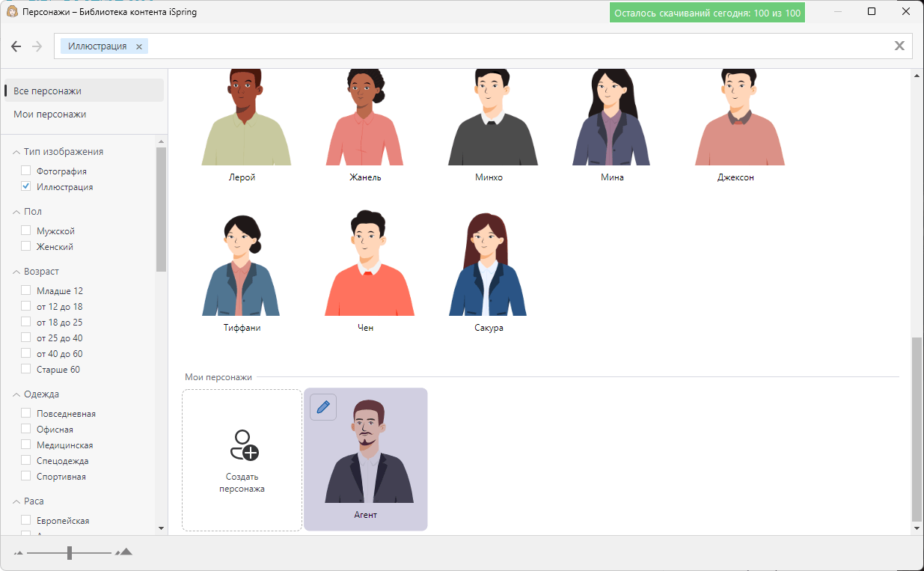The image size is (924, 571).
Task: Click the forward navigation arrow
Action: [36, 46]
